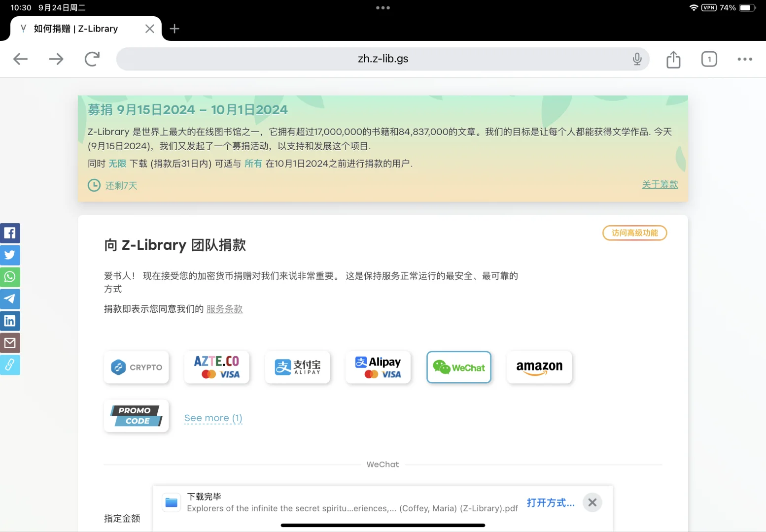Screen dimensions: 766x532
Task: Go back to the previous page
Action: [20, 59]
